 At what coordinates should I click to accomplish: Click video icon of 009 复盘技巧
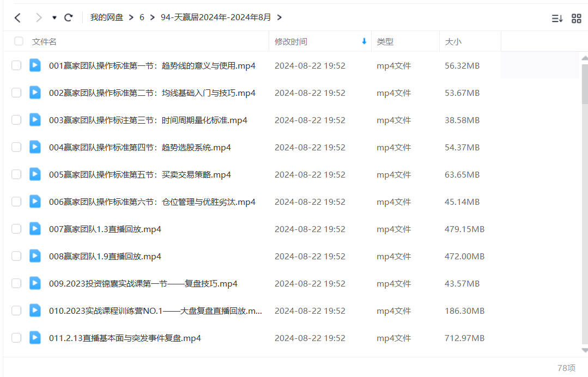tap(35, 283)
